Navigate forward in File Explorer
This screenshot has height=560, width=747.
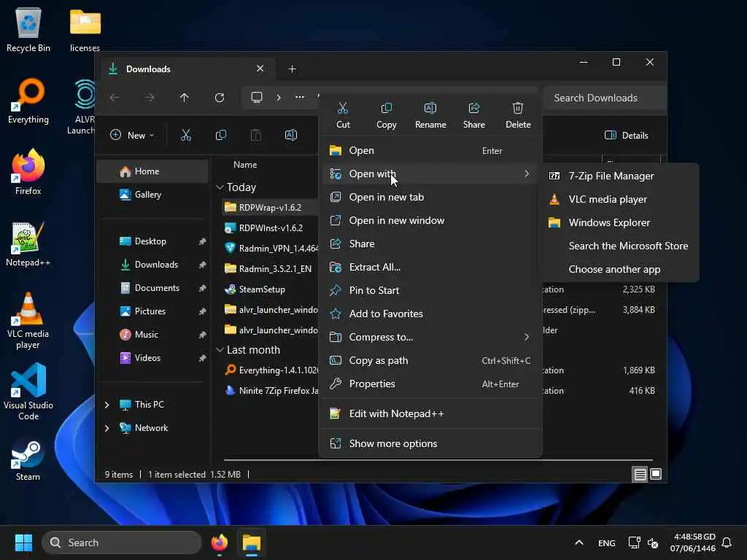[150, 98]
